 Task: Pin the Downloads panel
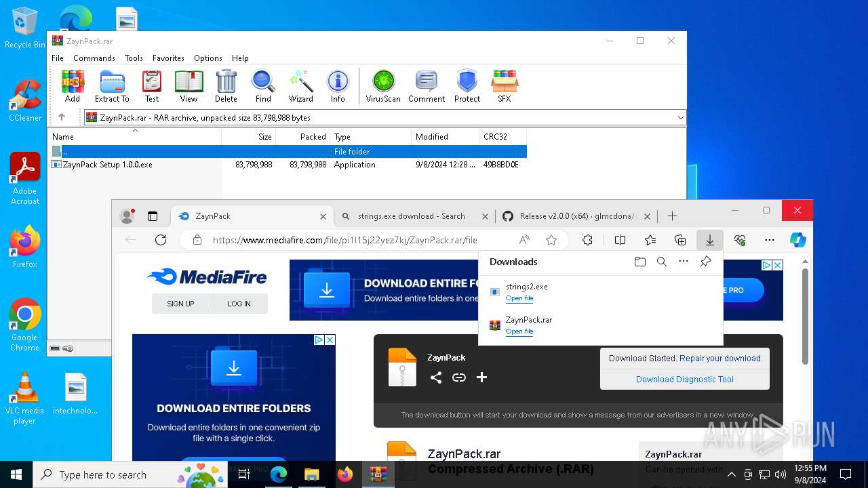[x=705, y=262]
